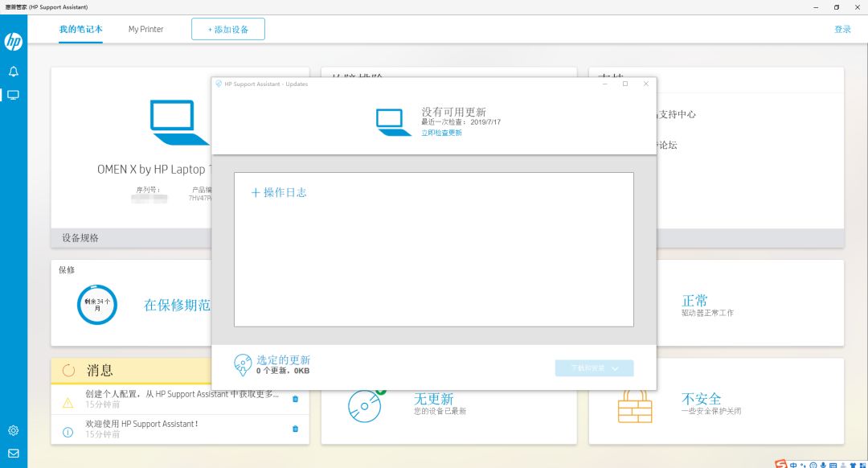
Task: Click the laptop icon in Updates dialog
Action: pyautogui.click(x=393, y=122)
